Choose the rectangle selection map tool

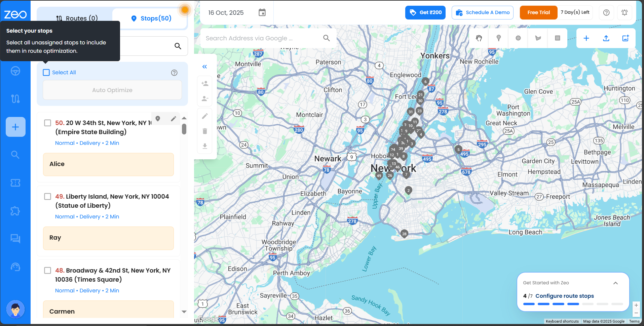point(557,38)
